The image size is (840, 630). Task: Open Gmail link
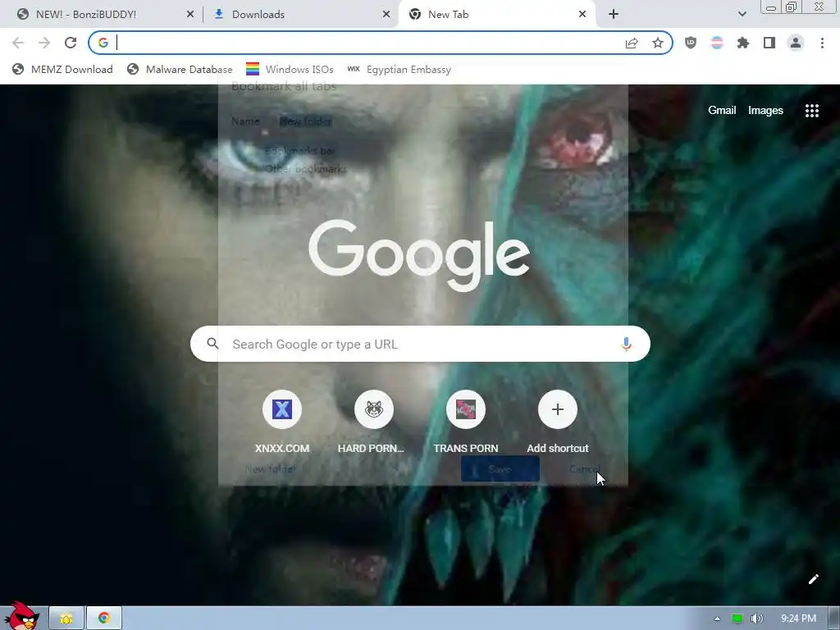coord(722,111)
